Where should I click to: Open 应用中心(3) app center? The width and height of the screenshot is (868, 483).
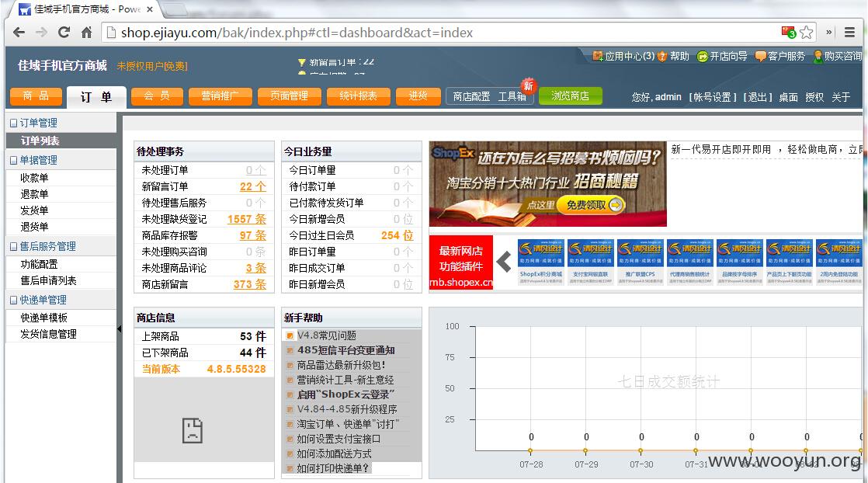tap(624, 56)
